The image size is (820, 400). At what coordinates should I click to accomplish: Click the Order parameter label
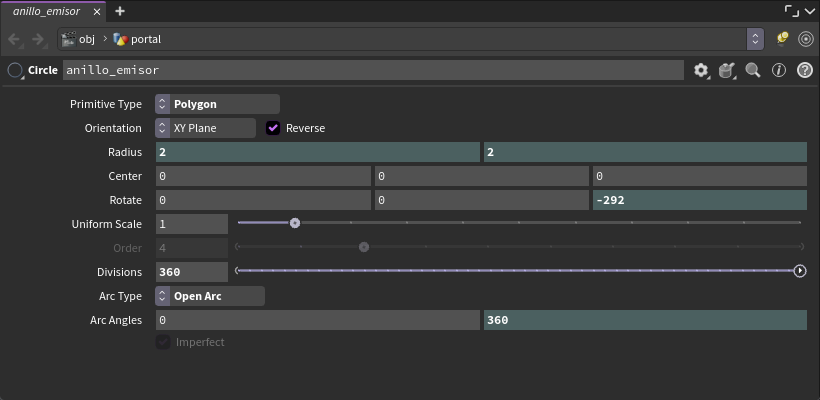(128, 248)
